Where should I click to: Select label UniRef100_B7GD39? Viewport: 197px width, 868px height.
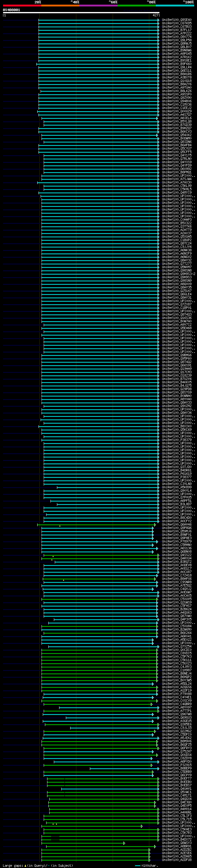[177, 125]
